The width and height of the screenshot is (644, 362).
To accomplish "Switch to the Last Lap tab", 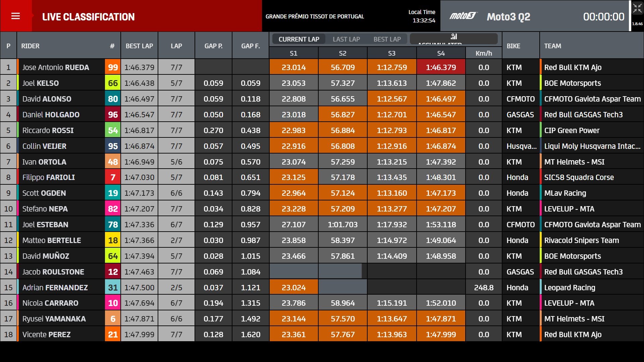I will [x=346, y=39].
